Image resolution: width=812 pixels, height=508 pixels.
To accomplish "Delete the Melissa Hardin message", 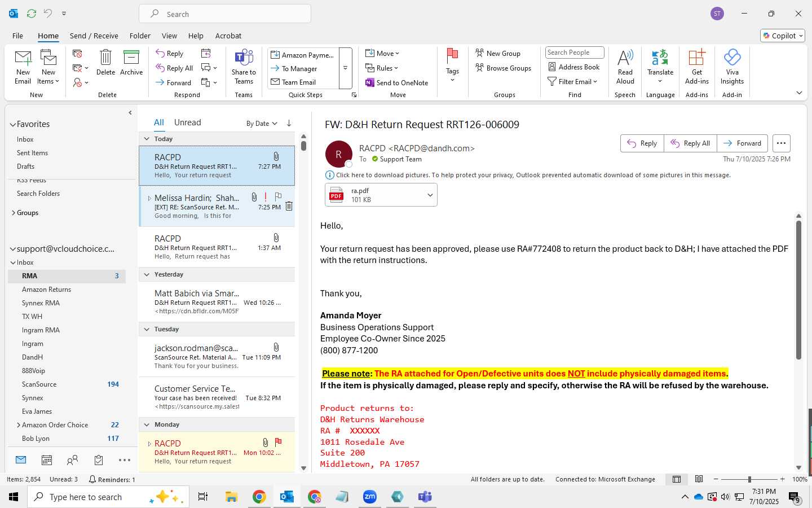I will point(289,207).
